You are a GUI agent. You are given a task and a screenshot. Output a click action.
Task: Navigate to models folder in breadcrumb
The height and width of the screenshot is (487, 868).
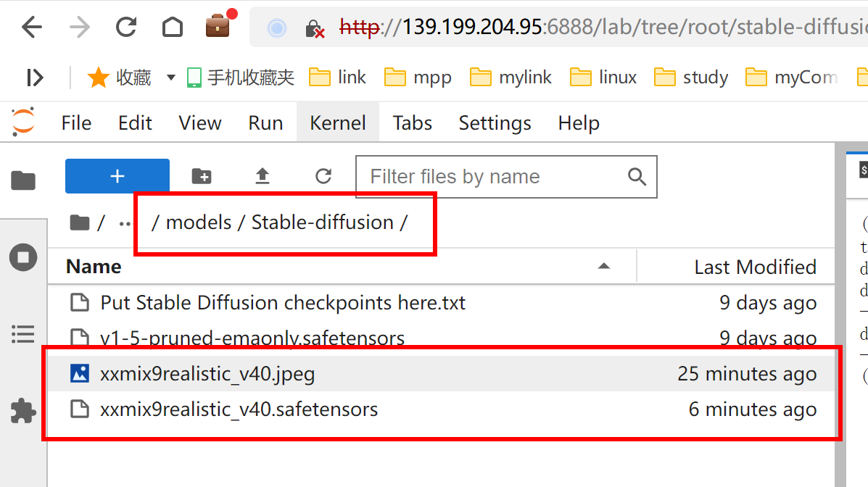(x=199, y=222)
